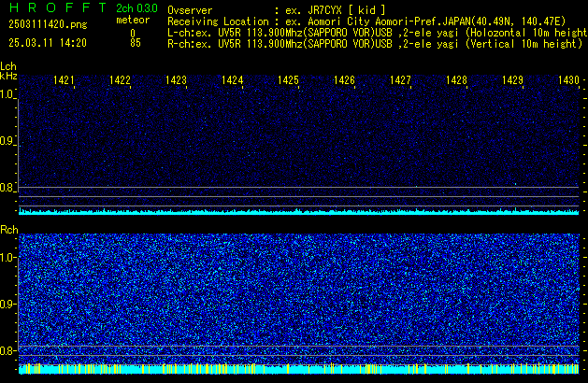Click the timestamp "25.03.11 14:20"
Image resolution: width=588 pixels, height=383 pixels.
[x=48, y=43]
